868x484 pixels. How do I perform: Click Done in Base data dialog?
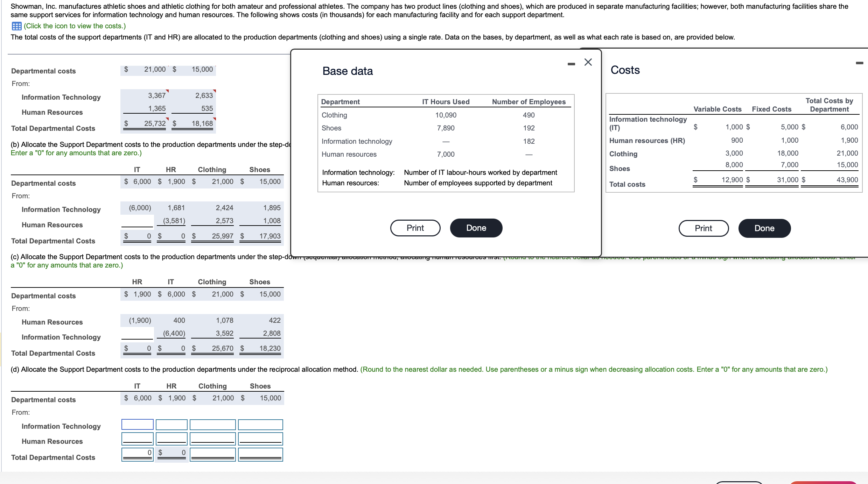click(476, 228)
